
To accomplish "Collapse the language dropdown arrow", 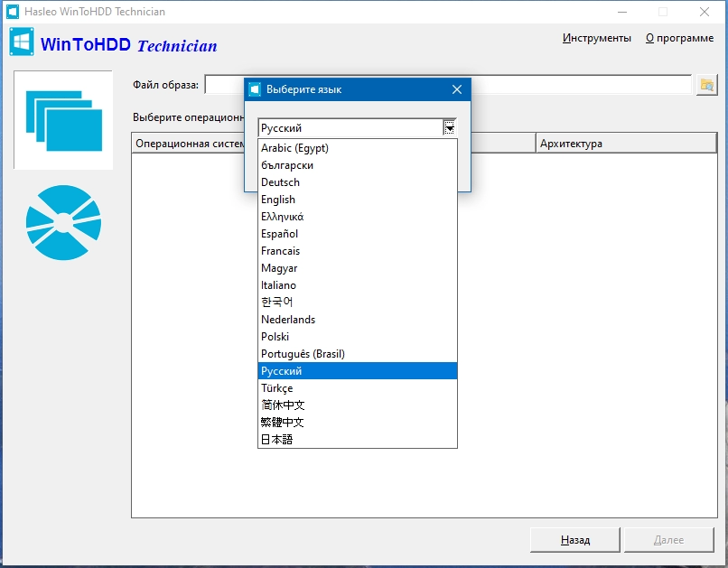I will (449, 127).
